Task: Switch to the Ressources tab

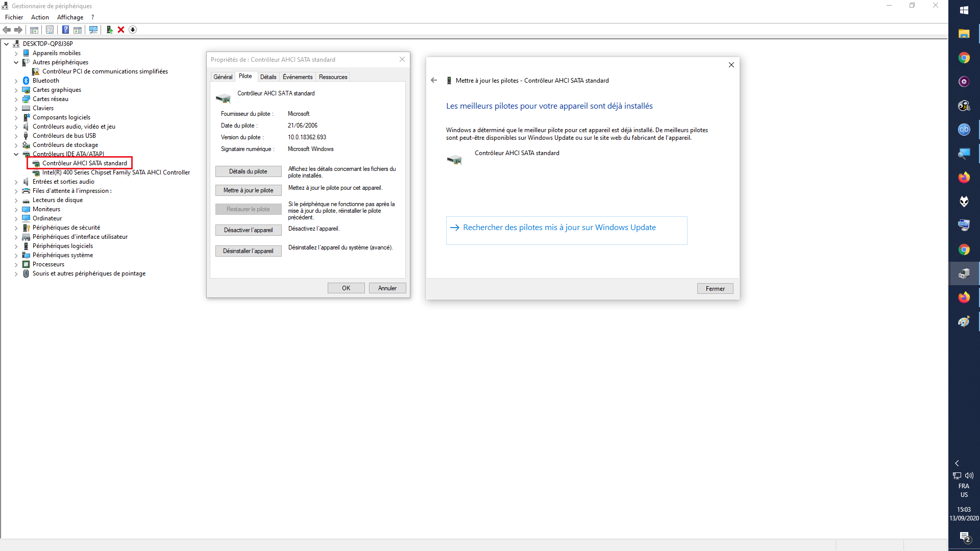Action: (x=333, y=77)
